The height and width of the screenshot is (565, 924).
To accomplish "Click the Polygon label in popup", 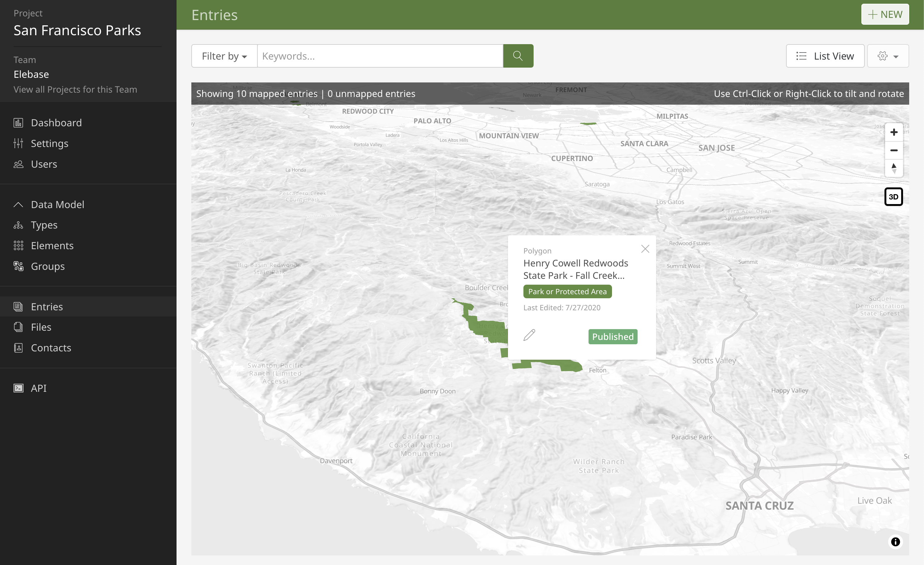I will point(537,251).
